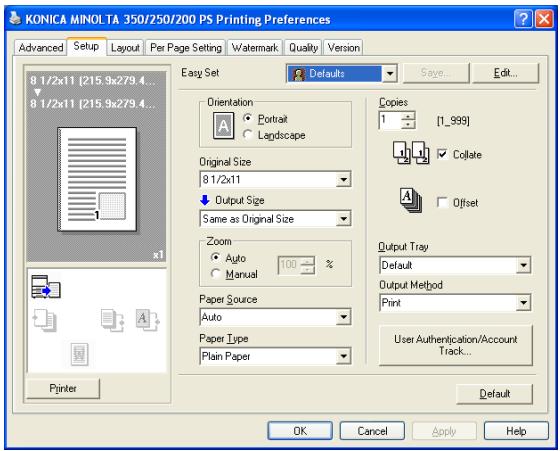Click the blue Output Size arrow icon
The height and width of the screenshot is (451, 560).
click(x=205, y=200)
